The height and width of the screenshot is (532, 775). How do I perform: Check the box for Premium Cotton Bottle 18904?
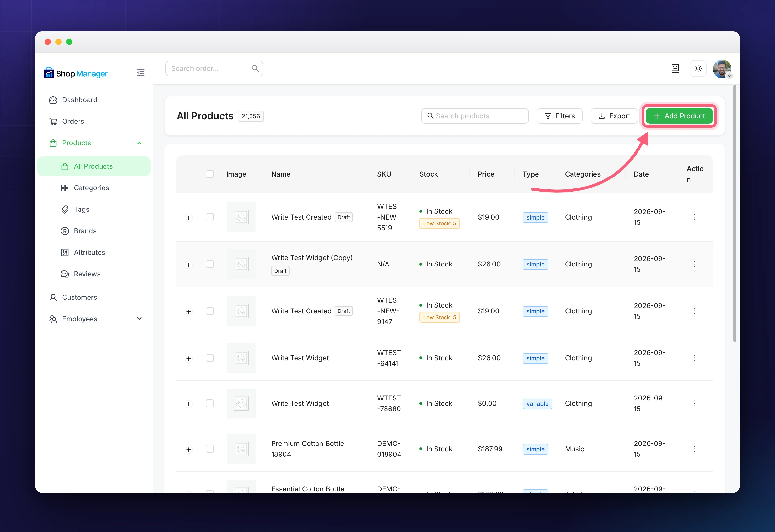(x=210, y=449)
